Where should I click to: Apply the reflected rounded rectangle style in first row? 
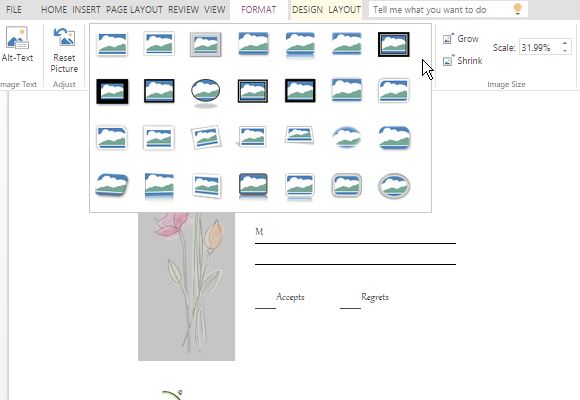tap(300, 46)
